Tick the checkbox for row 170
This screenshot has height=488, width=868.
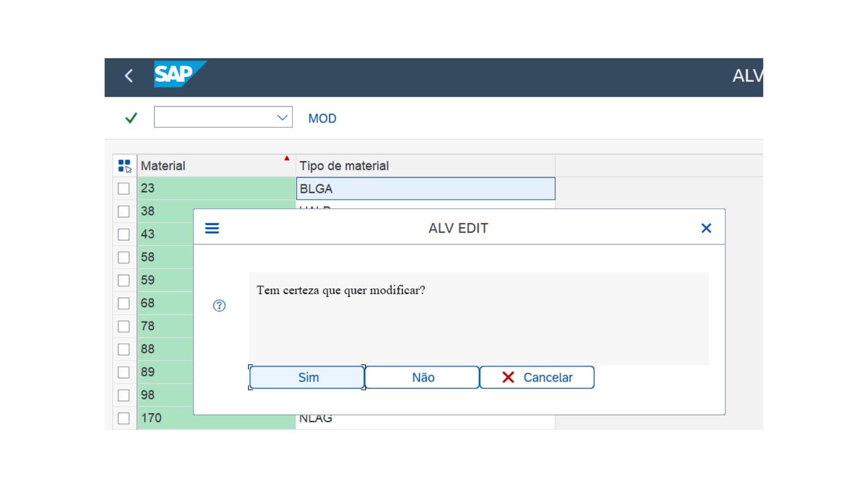[x=123, y=418]
